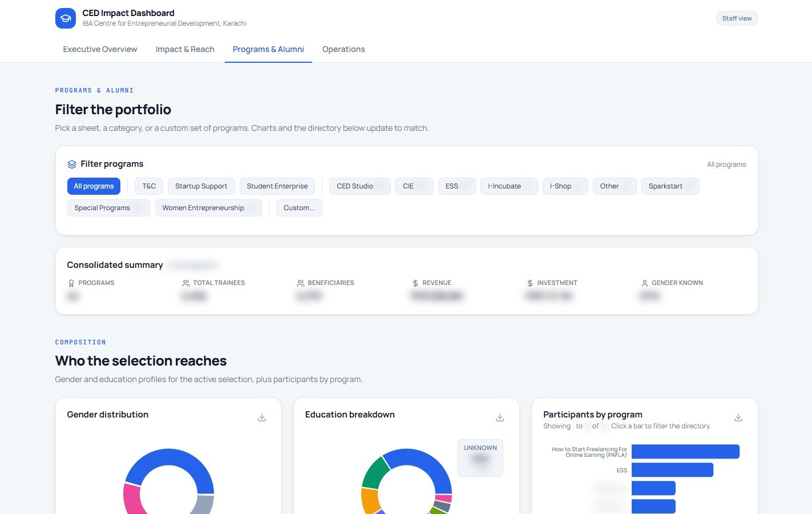Click the 'Who the selection reaches' heading

click(141, 361)
